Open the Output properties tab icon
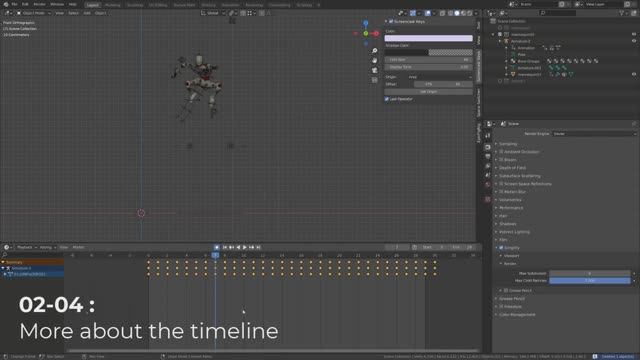640x360 pixels. click(x=488, y=157)
